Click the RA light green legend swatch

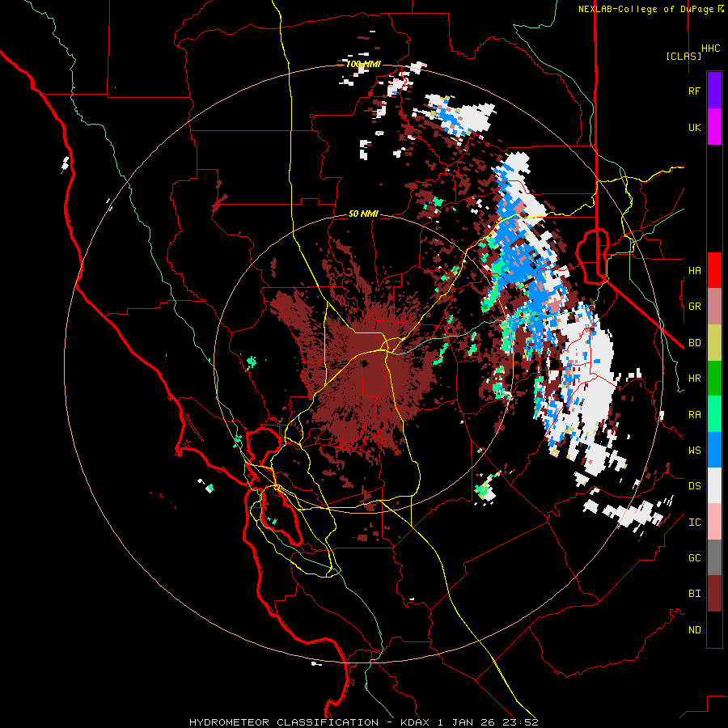(x=714, y=414)
